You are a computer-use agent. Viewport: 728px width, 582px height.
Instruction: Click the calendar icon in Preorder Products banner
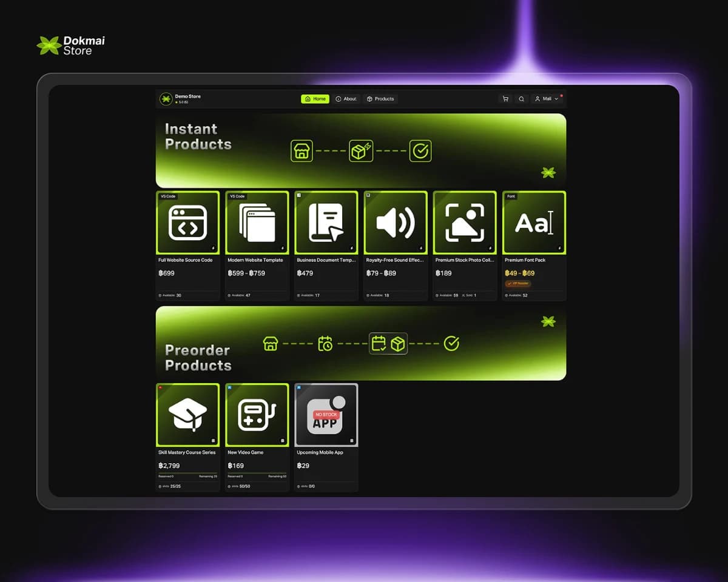pyautogui.click(x=326, y=344)
